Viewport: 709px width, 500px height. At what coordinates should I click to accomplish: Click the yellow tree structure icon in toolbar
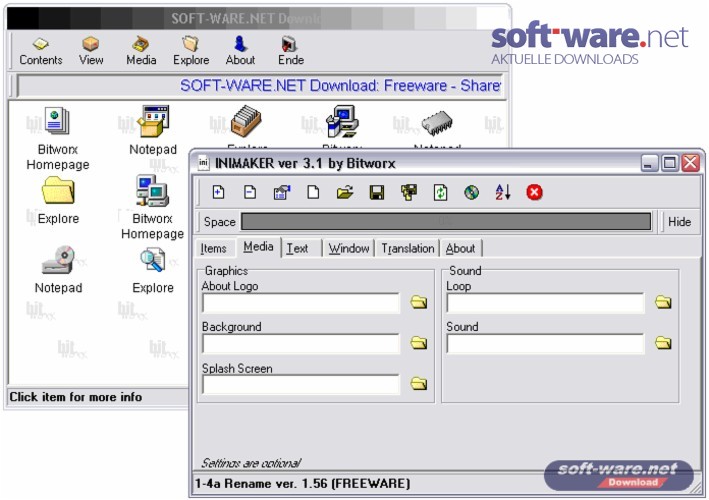[x=409, y=192]
